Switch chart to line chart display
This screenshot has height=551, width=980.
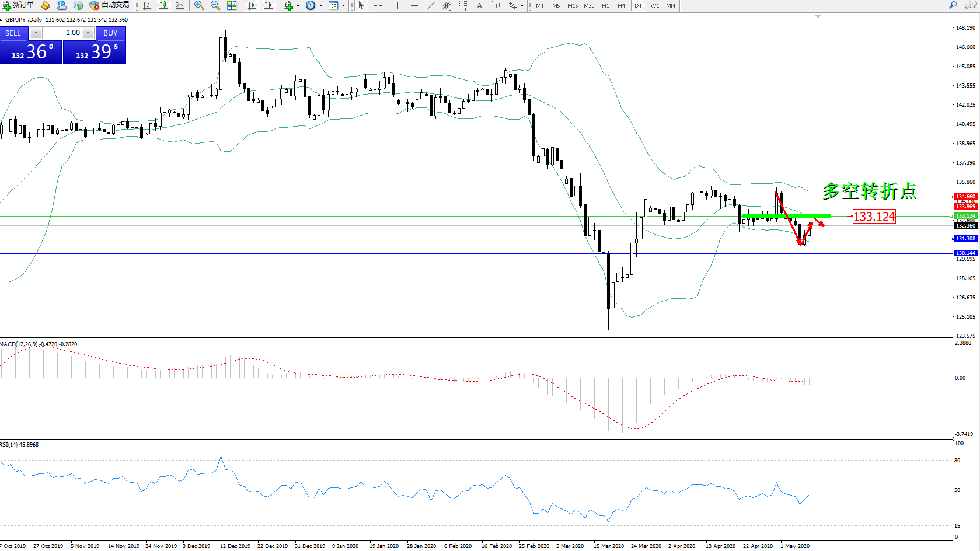coord(180,5)
